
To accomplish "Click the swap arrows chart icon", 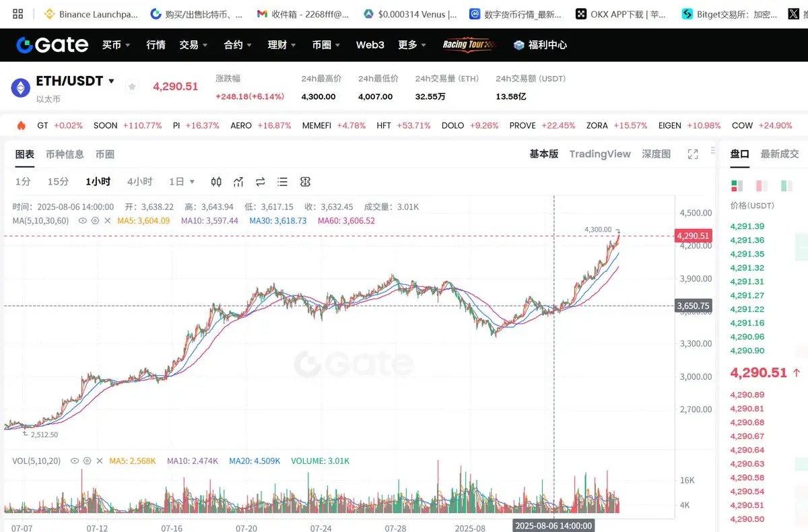I will pyautogui.click(x=261, y=182).
